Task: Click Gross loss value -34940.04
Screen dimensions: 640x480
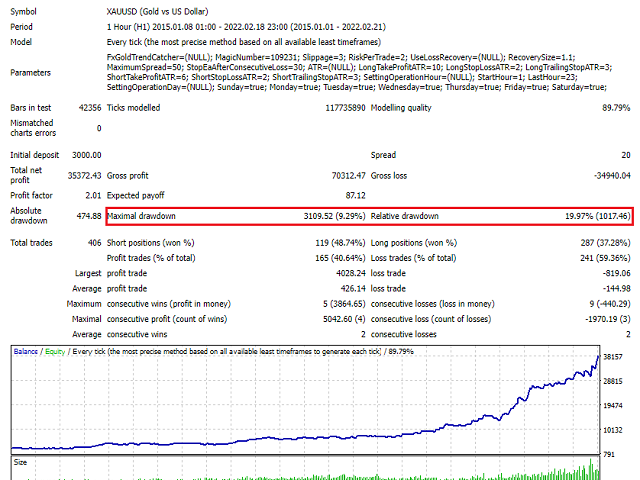Action: coord(612,176)
